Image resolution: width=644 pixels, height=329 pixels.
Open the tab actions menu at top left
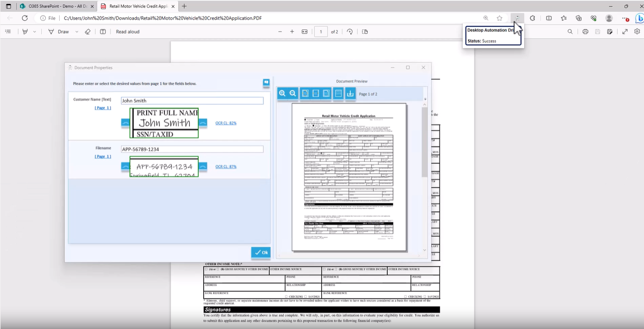(x=8, y=7)
